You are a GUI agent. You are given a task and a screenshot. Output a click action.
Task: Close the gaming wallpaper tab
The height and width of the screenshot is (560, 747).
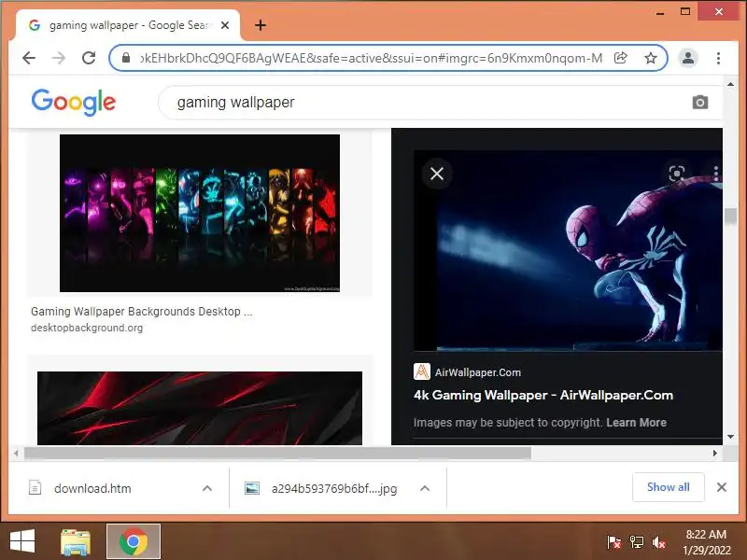pos(225,25)
